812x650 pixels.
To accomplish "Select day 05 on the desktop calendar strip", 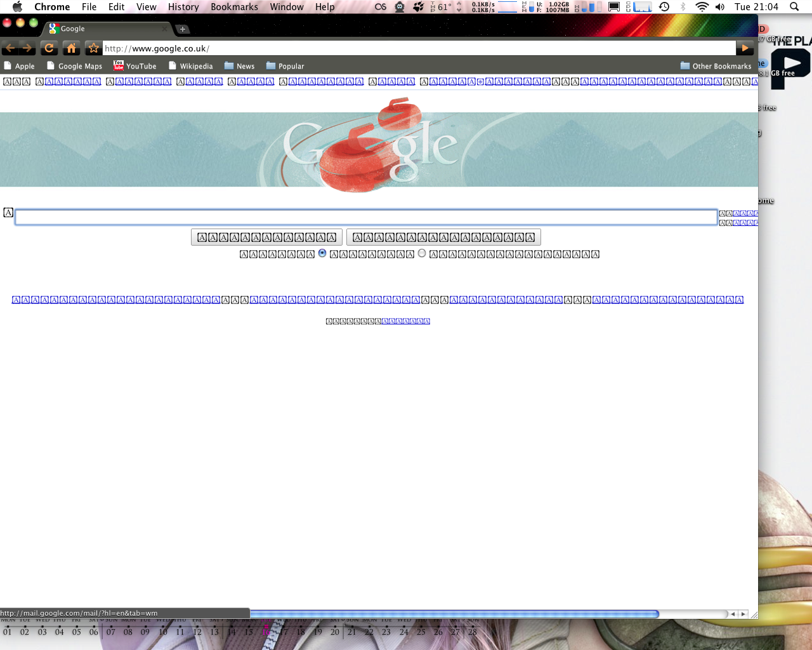I will click(76, 632).
